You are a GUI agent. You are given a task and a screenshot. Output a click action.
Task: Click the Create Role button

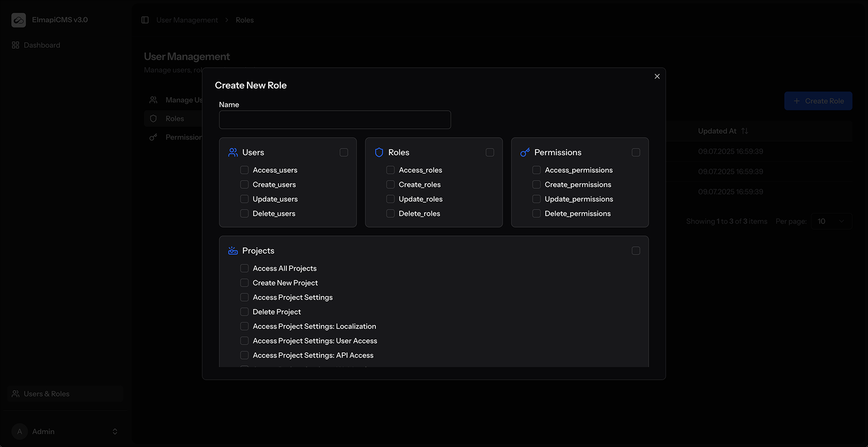click(818, 101)
